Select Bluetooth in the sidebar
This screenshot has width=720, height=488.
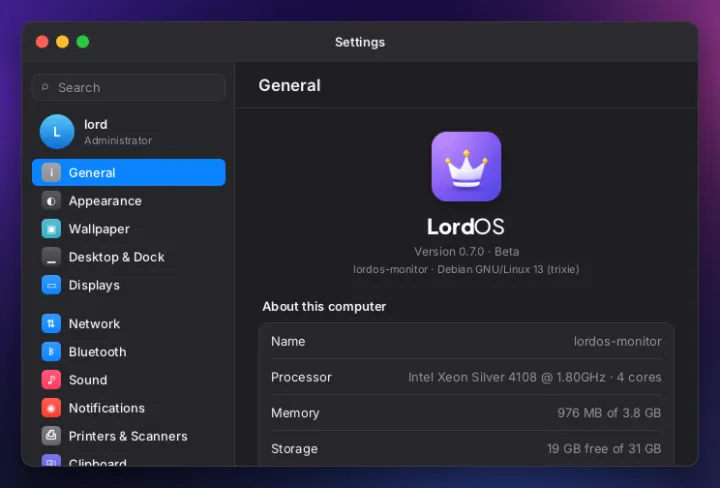pos(129,352)
